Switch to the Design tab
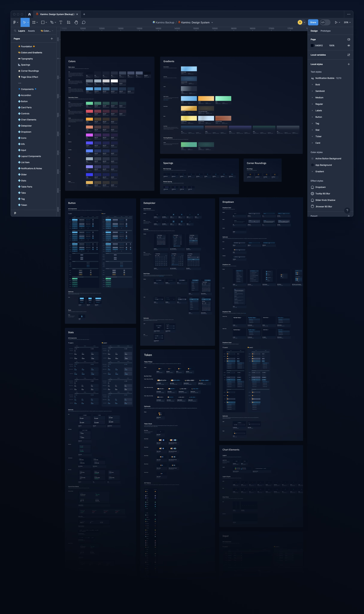 314,31
